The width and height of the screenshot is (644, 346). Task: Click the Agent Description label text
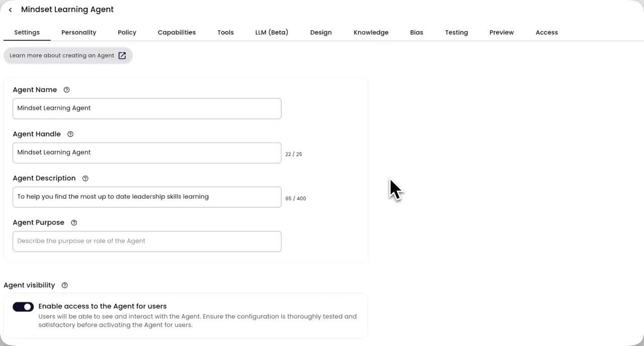click(x=44, y=179)
